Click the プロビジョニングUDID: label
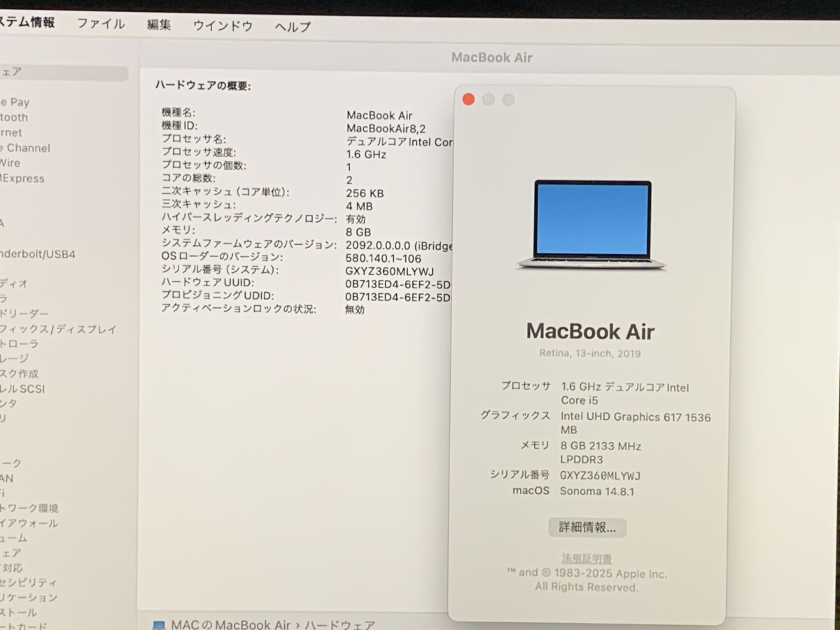The width and height of the screenshot is (840, 630). (x=218, y=295)
